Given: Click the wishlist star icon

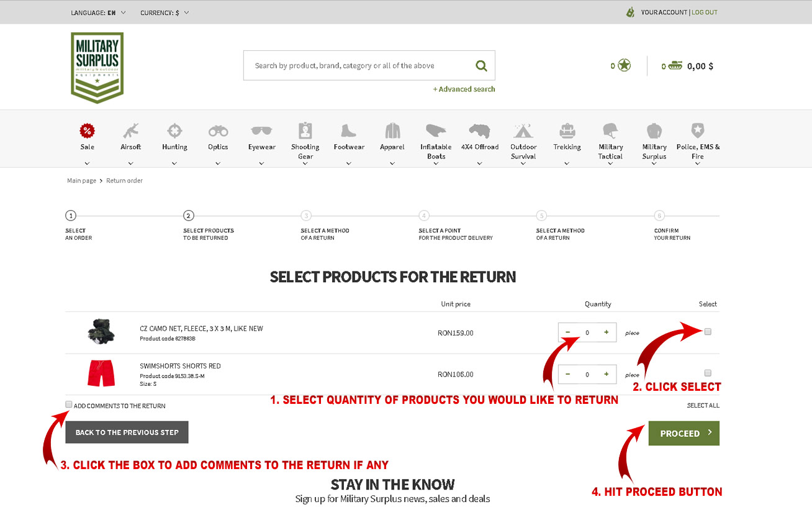Looking at the screenshot, I should [624, 65].
